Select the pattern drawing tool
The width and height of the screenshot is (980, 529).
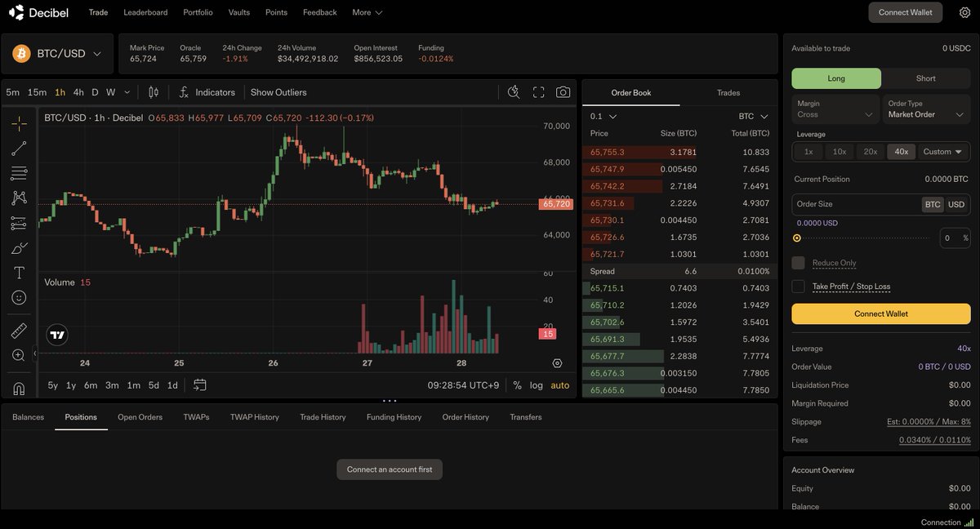point(19,198)
